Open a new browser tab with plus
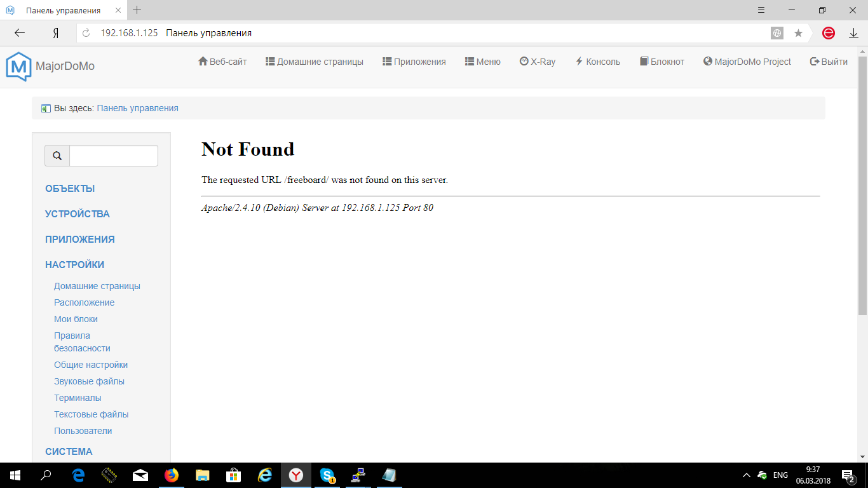 pyautogui.click(x=137, y=10)
